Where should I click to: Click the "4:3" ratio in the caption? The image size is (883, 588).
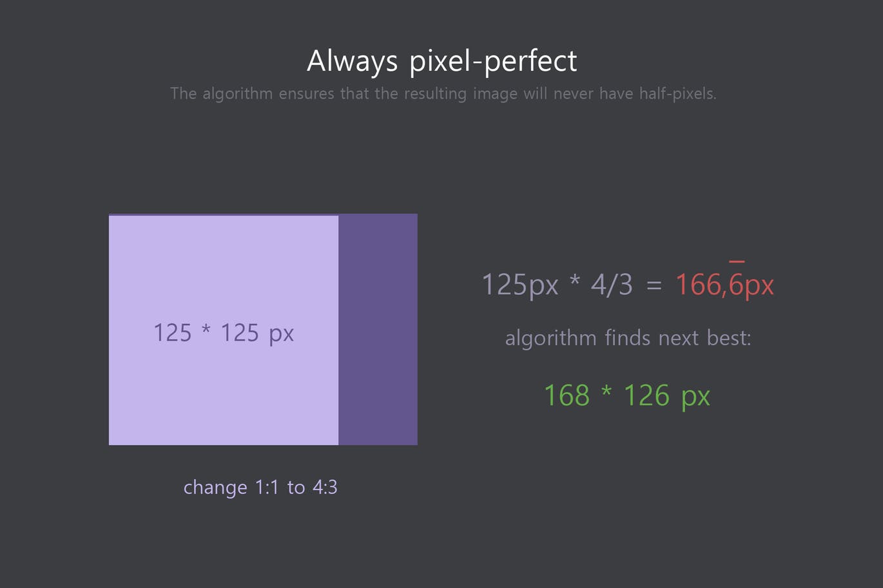tap(325, 487)
